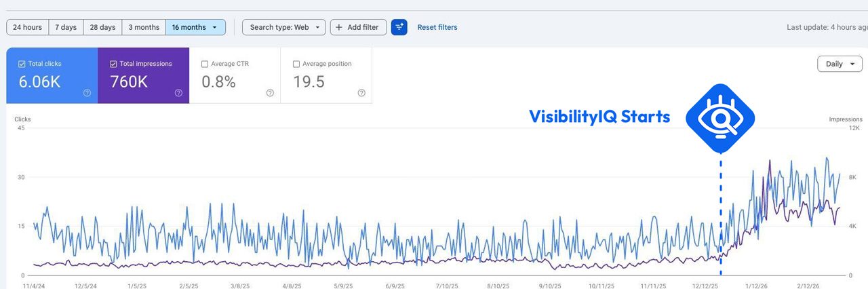Toggle the Total clicks checkbox
Screen dimensions: 868x289
pos(22,64)
